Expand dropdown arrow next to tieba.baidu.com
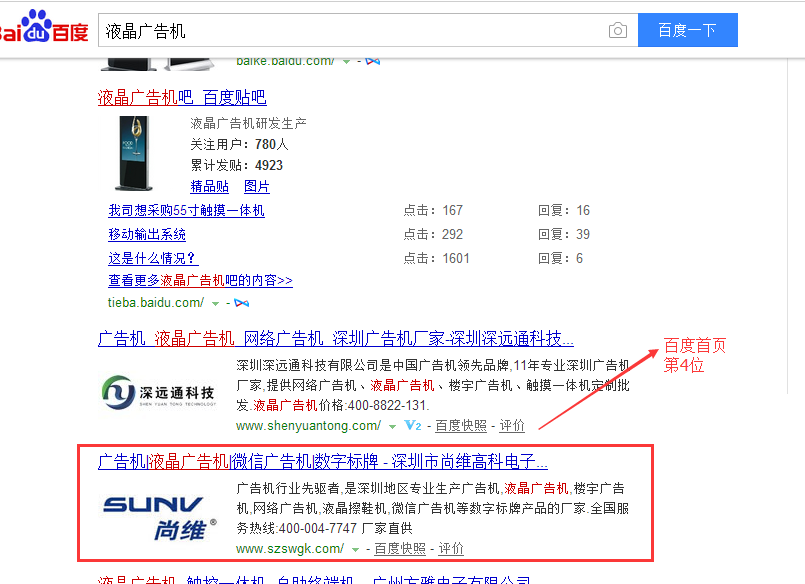Image resolution: width=805 pixels, height=584 pixels. [215, 303]
